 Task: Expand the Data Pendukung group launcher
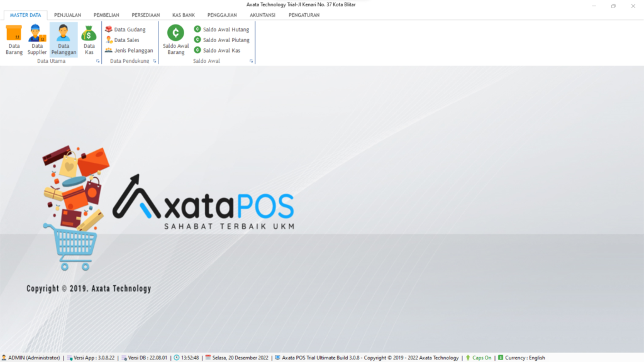(x=155, y=61)
